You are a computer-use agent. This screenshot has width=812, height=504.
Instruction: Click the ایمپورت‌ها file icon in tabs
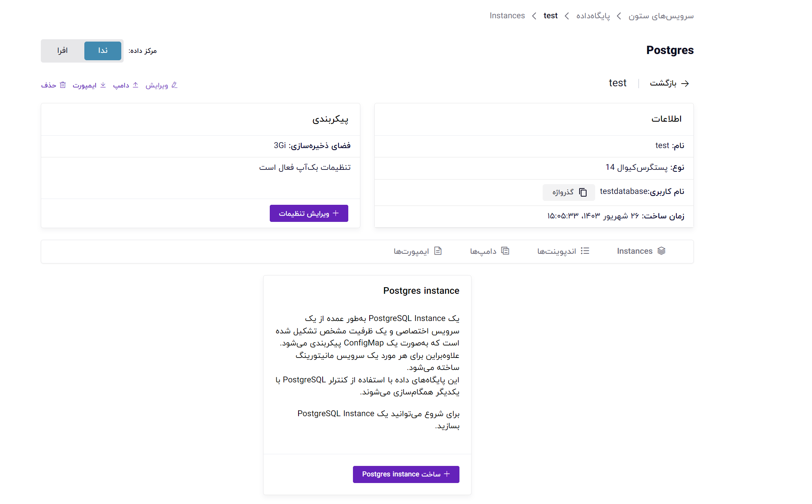(x=440, y=251)
